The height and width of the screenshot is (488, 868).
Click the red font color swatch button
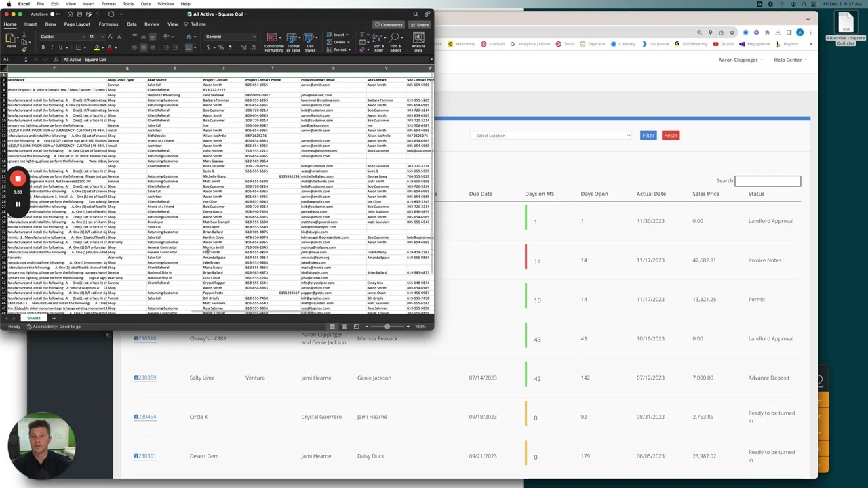(x=110, y=47)
